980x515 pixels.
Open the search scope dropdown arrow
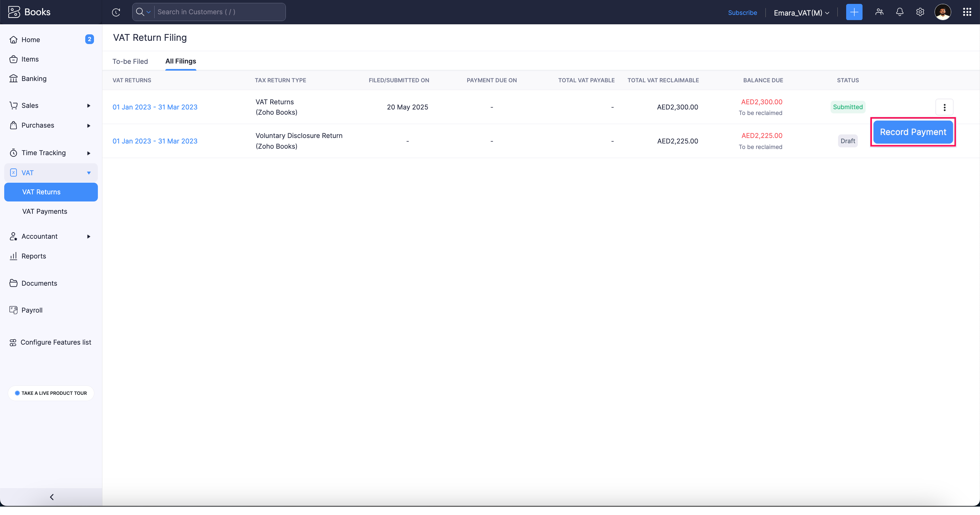click(149, 12)
